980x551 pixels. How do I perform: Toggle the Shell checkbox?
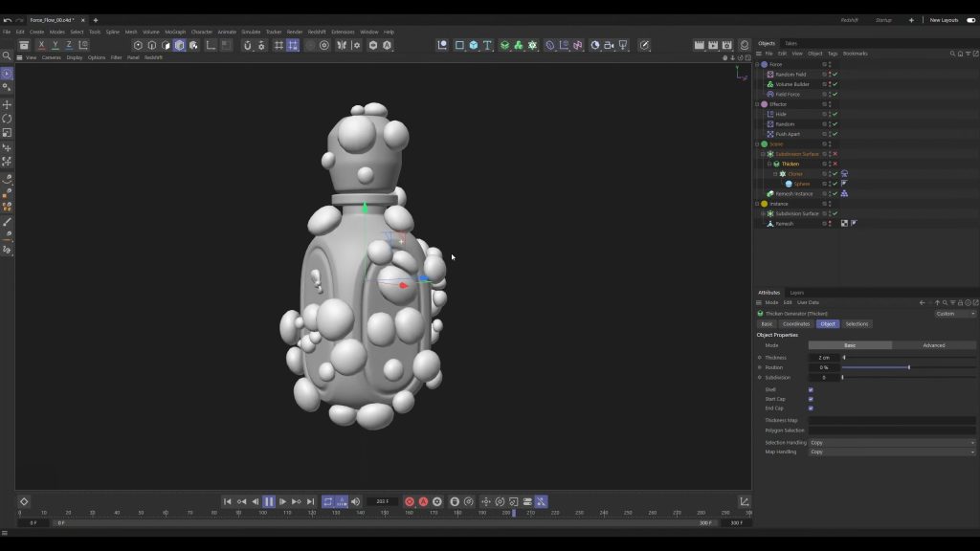click(811, 390)
